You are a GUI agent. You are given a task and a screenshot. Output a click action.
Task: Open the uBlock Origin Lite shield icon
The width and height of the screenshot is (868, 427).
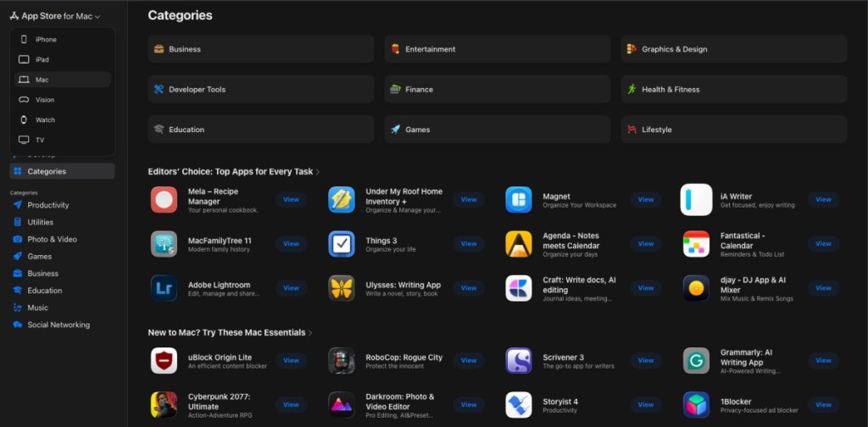coord(164,361)
